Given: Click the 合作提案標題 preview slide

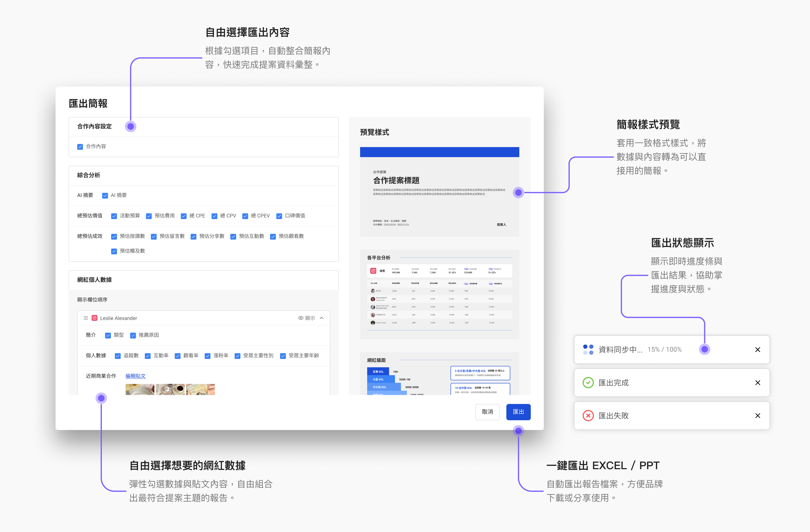Looking at the screenshot, I should coord(439,191).
